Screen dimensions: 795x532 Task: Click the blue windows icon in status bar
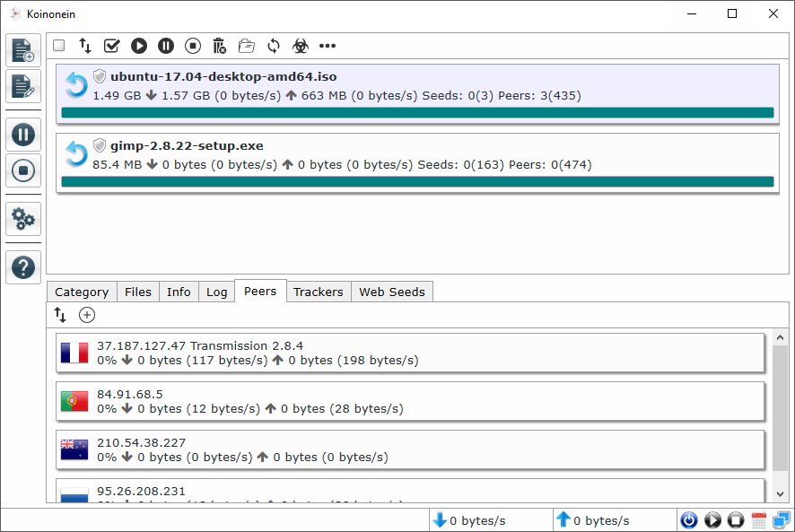[782, 520]
